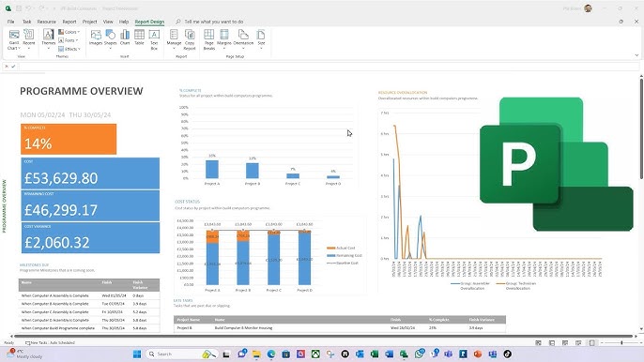Adjust the zoom slider in status bar
This screenshot has width=644, height=362.
(621, 342)
